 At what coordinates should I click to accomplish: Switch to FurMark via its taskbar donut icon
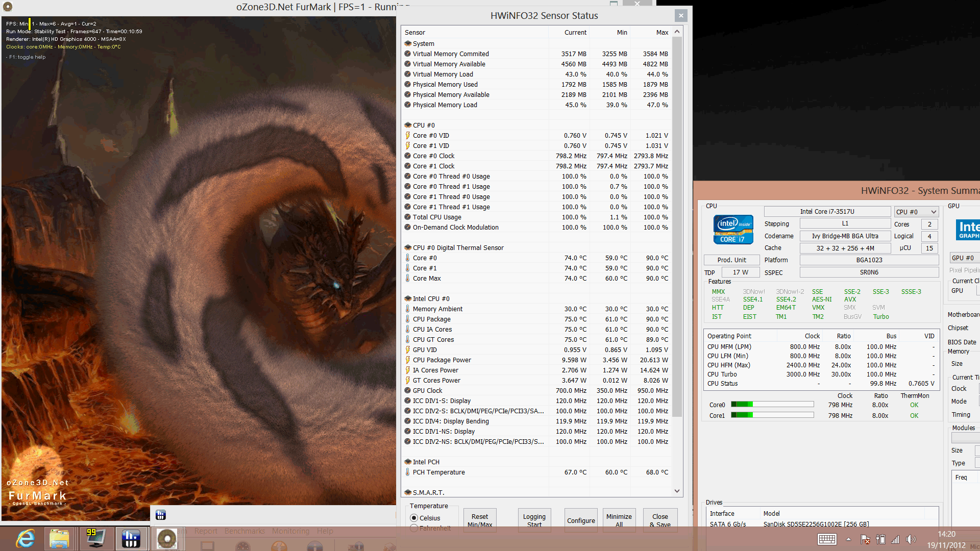pyautogui.click(x=167, y=538)
